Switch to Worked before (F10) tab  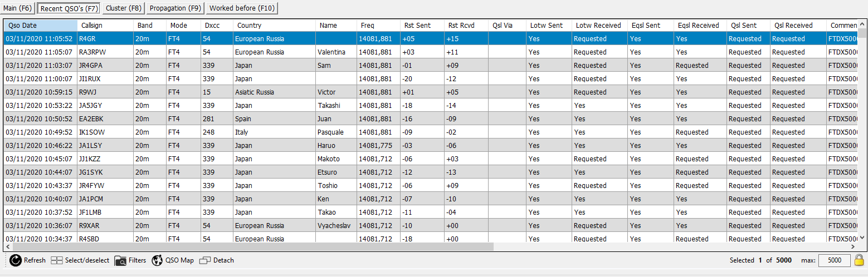pos(241,8)
